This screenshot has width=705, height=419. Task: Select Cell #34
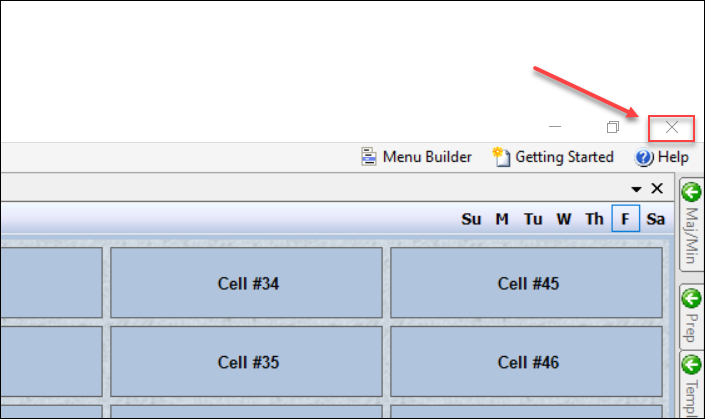[x=246, y=283]
